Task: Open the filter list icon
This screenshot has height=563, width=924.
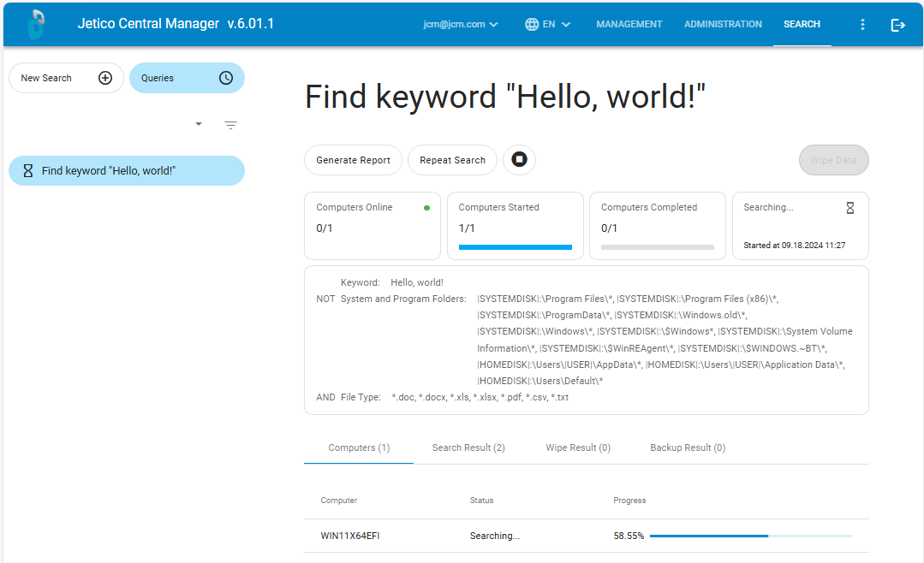Action: 231,125
